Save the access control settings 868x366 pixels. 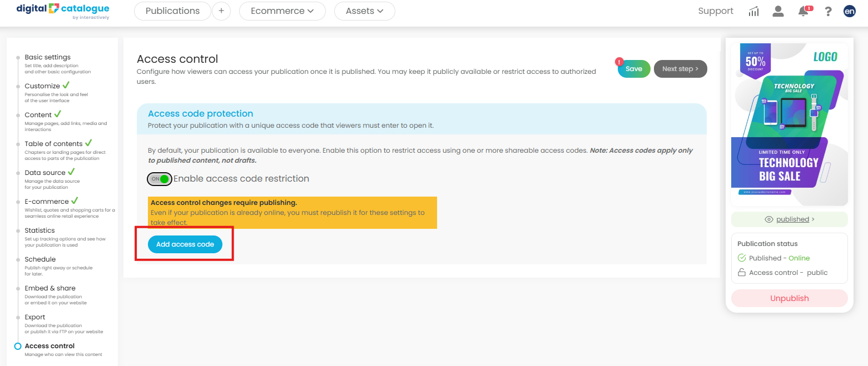(x=633, y=69)
